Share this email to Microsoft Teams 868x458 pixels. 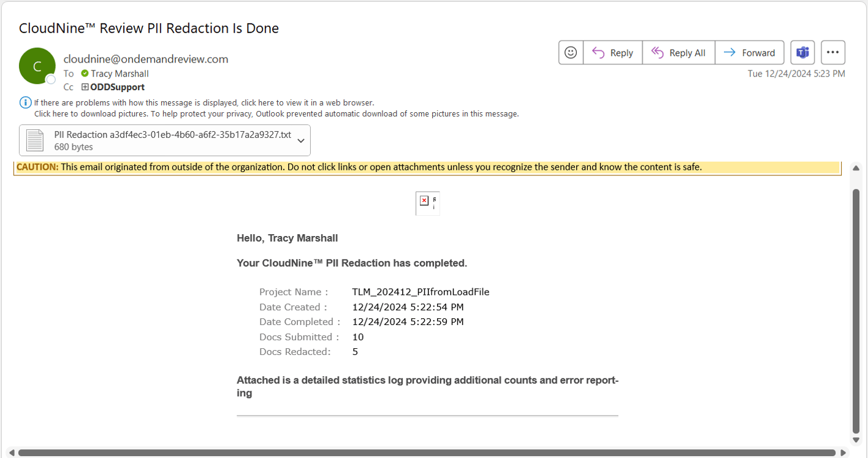point(802,52)
